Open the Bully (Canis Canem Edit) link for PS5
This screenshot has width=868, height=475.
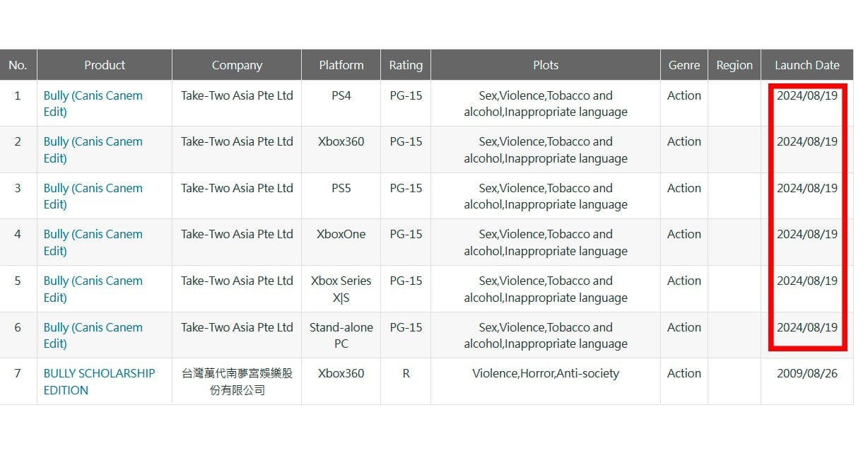point(93,197)
